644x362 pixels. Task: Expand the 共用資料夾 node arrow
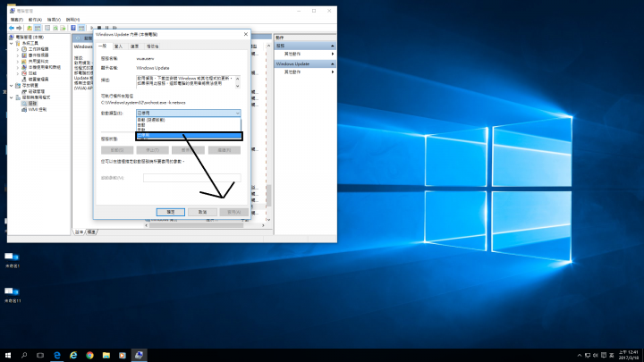click(x=18, y=61)
